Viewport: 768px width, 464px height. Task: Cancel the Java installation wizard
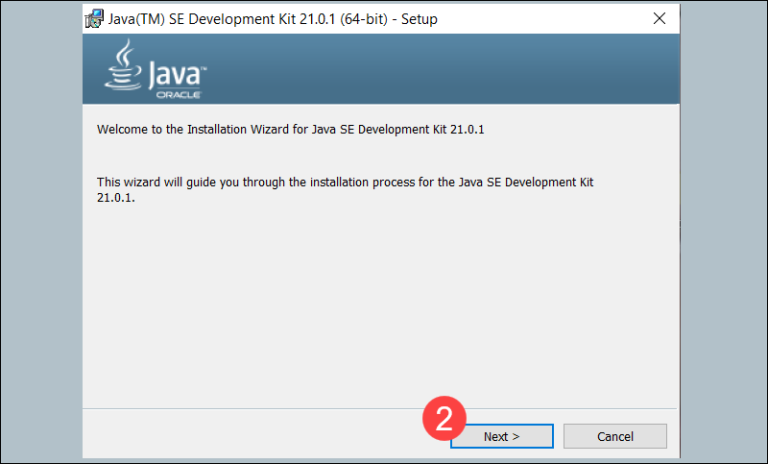click(x=615, y=436)
